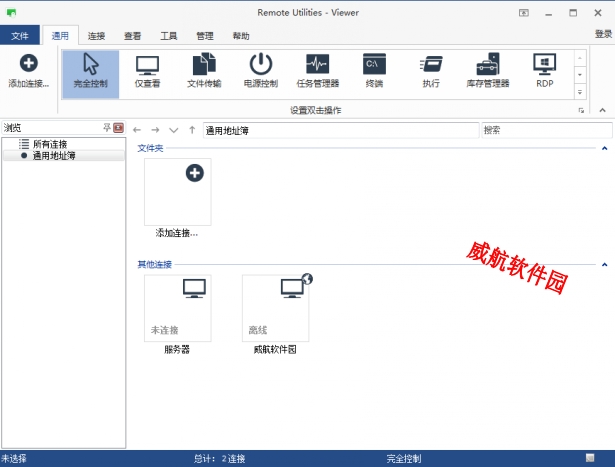This screenshot has width=615, height=467.
Task: Select the 仅查看 view-only mode
Action: (147, 72)
